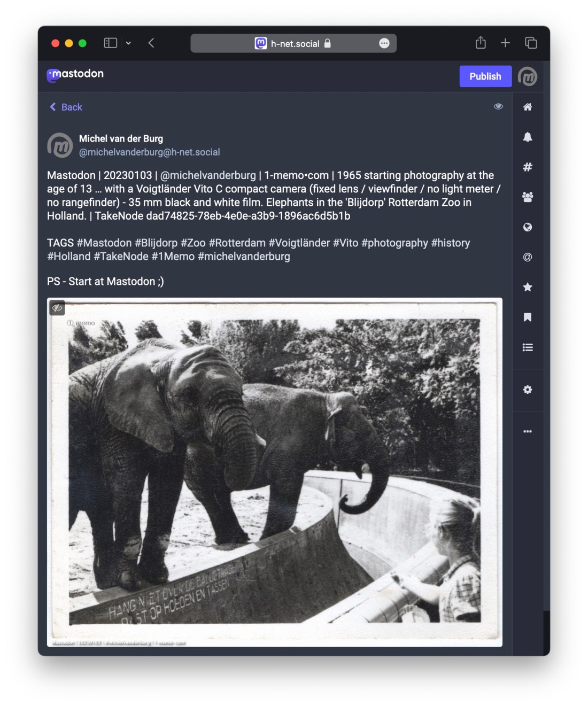Hide the elephant image with eye-slash toggle

pos(57,308)
